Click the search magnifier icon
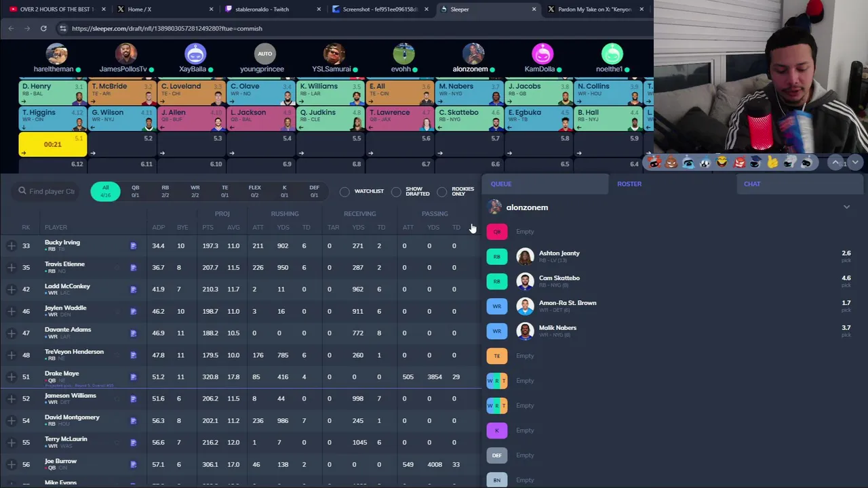 coord(22,191)
